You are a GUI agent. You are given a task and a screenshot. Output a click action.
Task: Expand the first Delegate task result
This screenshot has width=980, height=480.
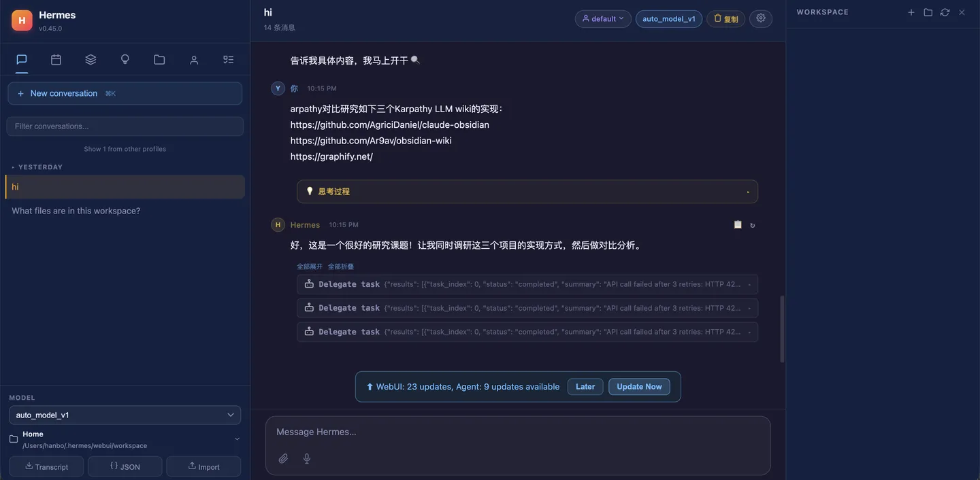click(x=527, y=284)
